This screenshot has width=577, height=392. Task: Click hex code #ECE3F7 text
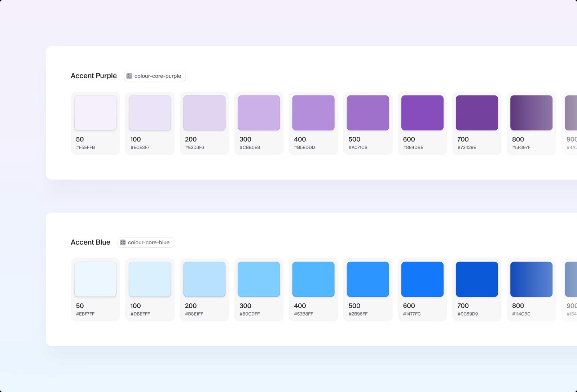click(x=140, y=147)
